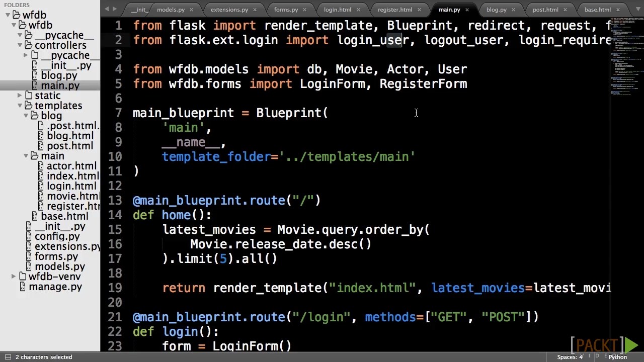
Task: Collapse the blog templates folder arrow
Action: pos(26,116)
